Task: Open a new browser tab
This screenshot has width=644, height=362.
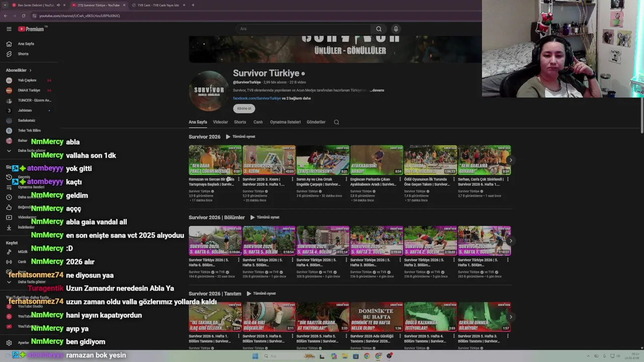Action: [x=193, y=5]
